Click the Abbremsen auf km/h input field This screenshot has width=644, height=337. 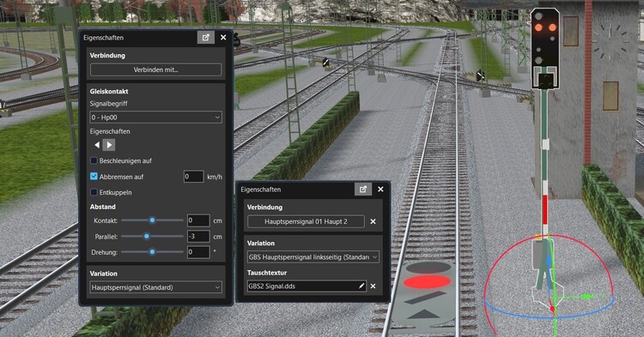click(x=193, y=177)
